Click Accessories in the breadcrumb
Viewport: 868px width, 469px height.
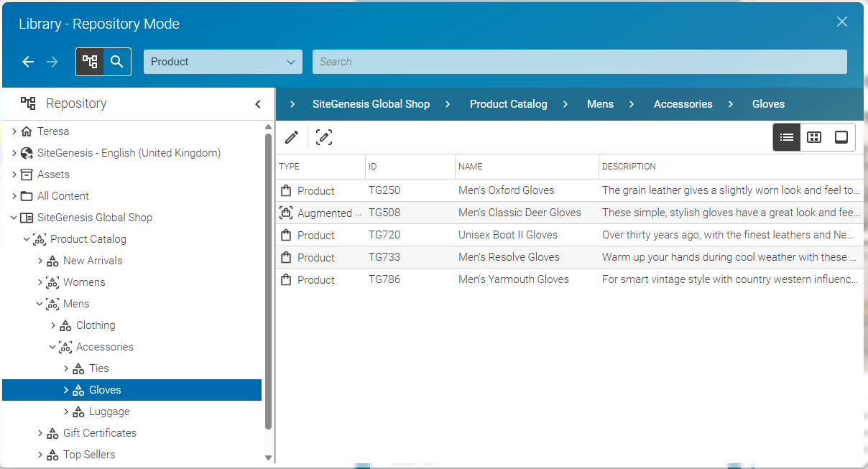point(683,104)
